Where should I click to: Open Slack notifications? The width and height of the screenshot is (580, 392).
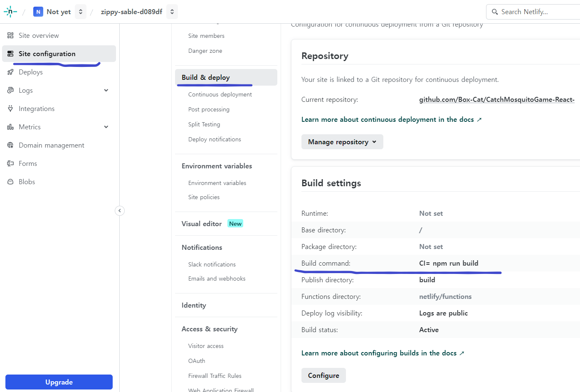(x=212, y=264)
